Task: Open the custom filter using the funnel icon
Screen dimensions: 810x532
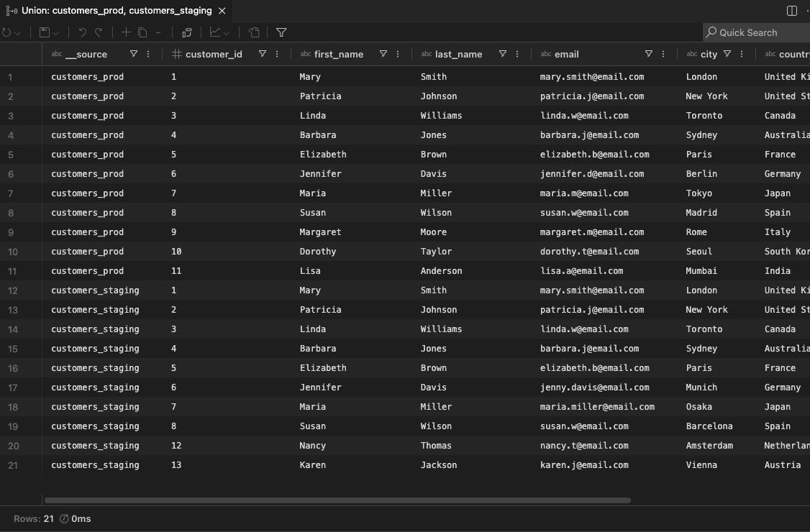Action: [281, 32]
